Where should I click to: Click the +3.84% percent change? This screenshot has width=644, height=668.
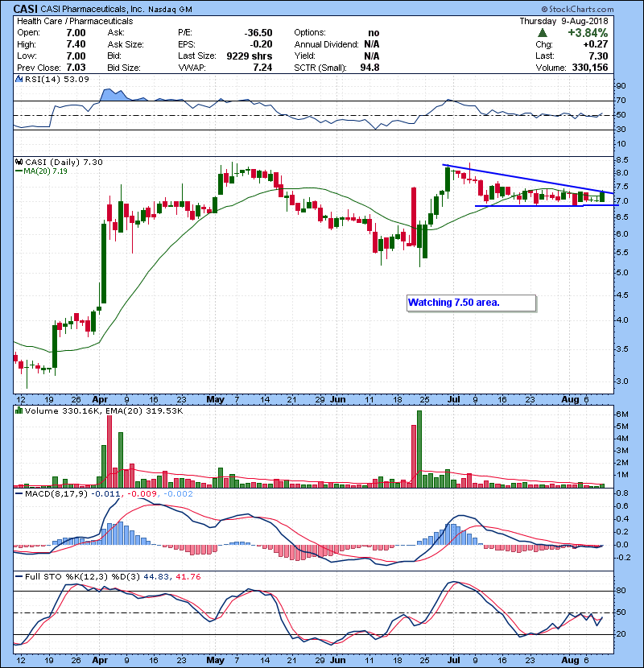tap(588, 33)
